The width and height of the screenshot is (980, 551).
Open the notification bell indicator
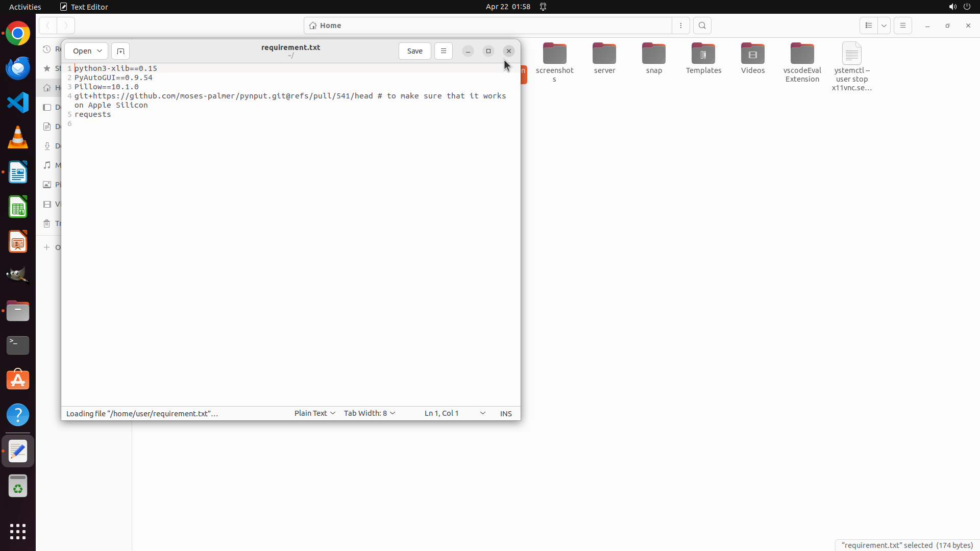pos(543,7)
